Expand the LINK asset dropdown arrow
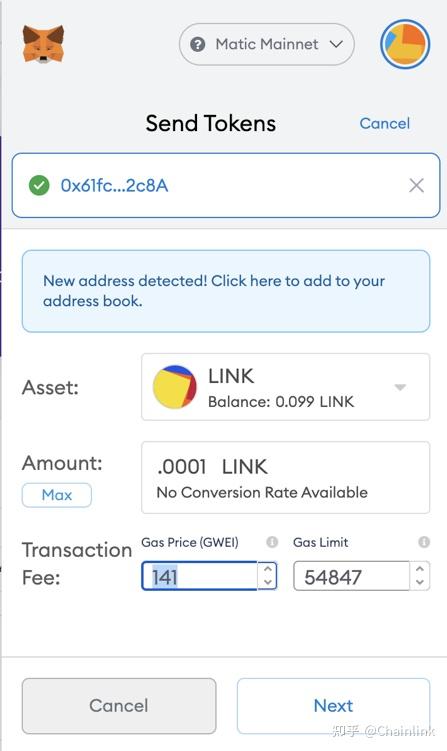 [400, 387]
